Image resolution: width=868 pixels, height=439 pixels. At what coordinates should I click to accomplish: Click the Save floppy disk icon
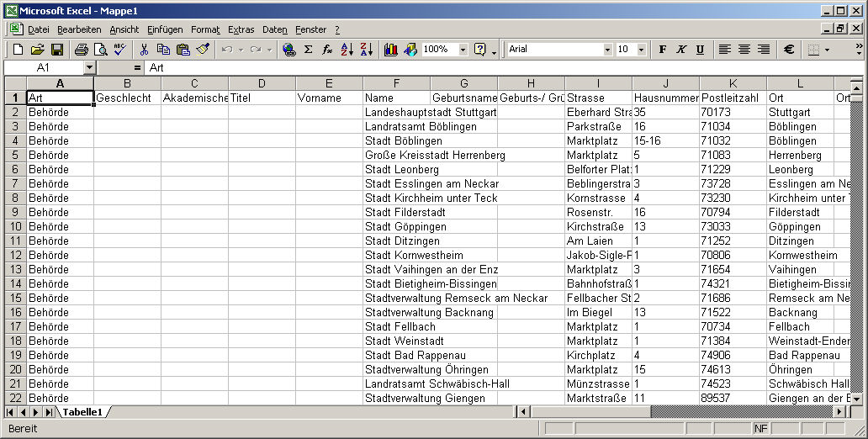(x=57, y=50)
